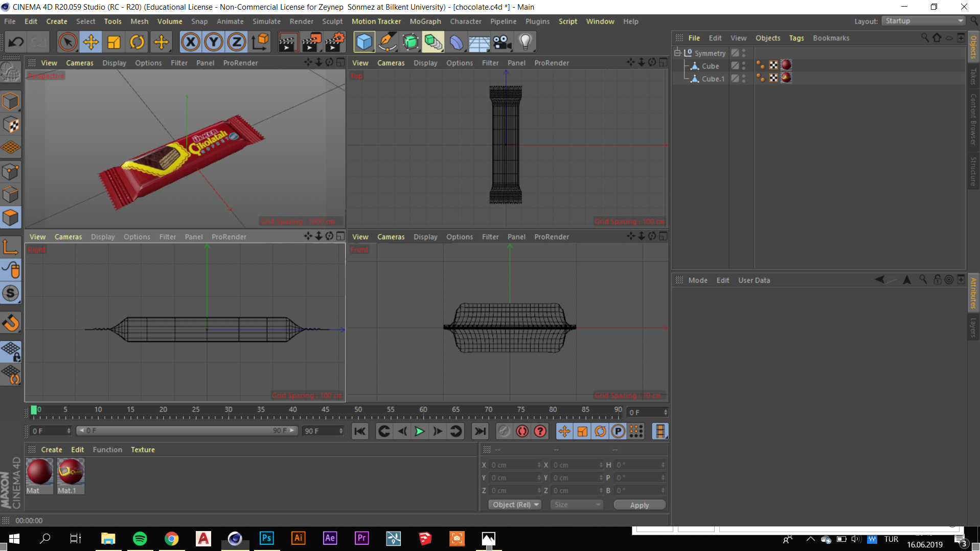
Task: Select the Spline Pen tool
Action: click(387, 42)
